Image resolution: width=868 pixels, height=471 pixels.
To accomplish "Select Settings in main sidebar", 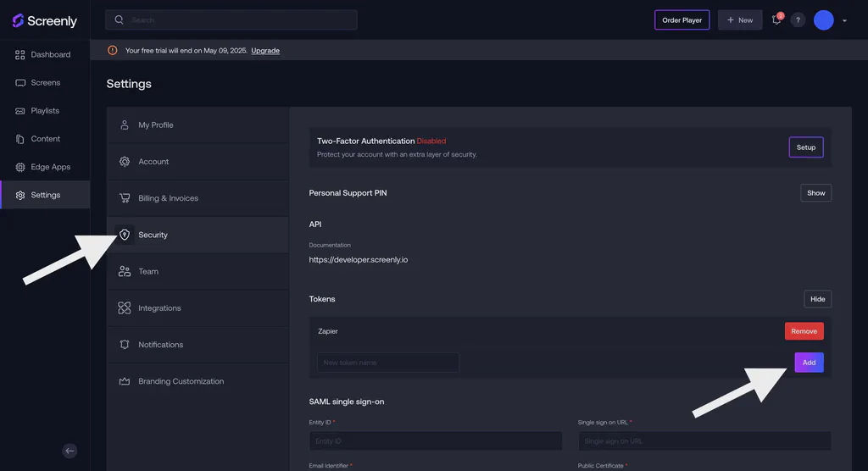I will (45, 195).
